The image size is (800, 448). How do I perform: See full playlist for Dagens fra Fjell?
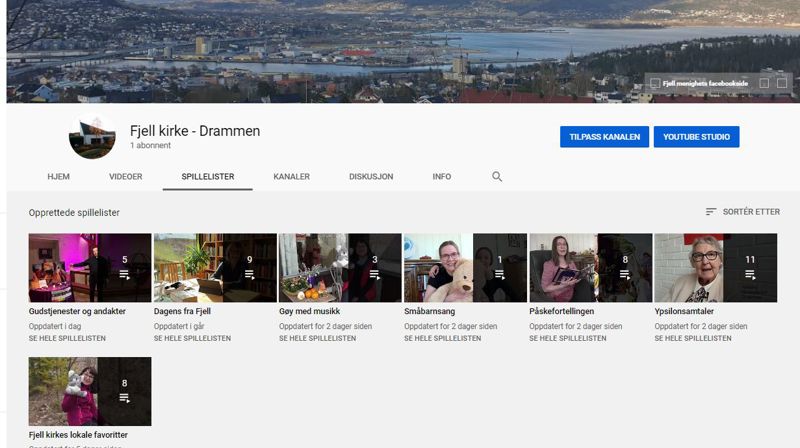(x=192, y=338)
